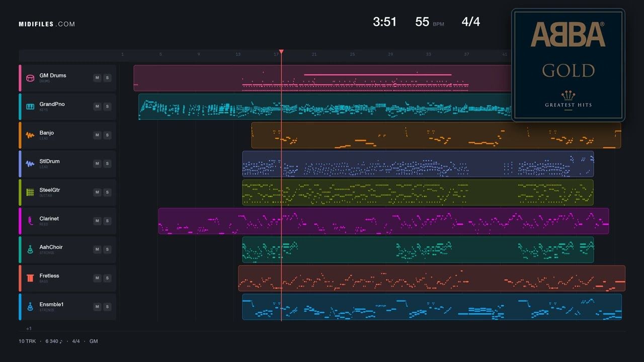Select the "Banjo" track name
Screen dimensions: 644x362
pyautogui.click(x=47, y=133)
